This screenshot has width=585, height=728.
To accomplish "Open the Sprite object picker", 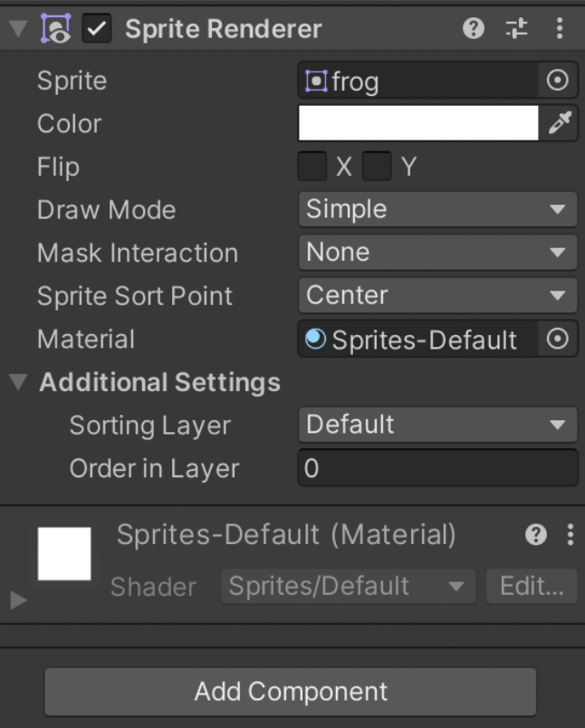I will (558, 81).
